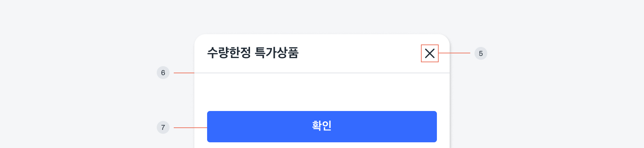This screenshot has width=644, height=148.
Task: Click the red callout line beside badge 7
Action: point(190,127)
